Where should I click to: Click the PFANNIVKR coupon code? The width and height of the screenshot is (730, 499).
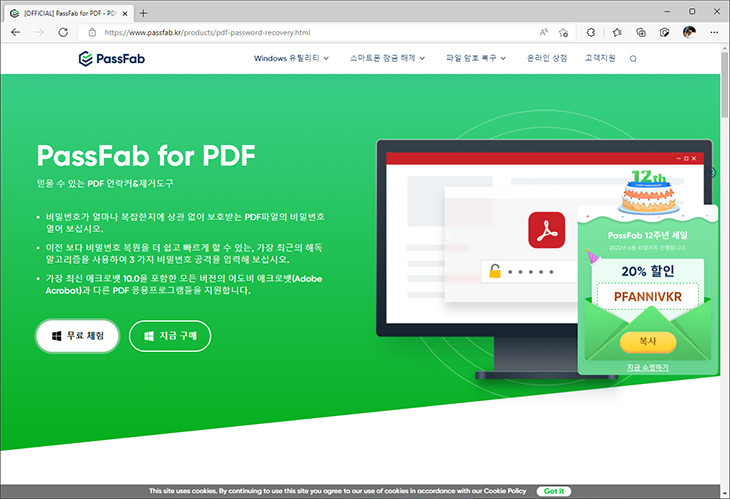(648, 297)
